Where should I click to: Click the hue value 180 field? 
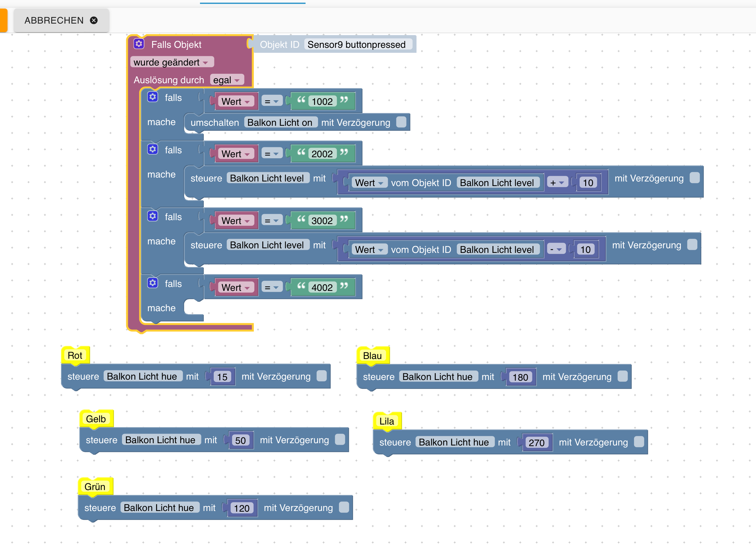pyautogui.click(x=520, y=377)
